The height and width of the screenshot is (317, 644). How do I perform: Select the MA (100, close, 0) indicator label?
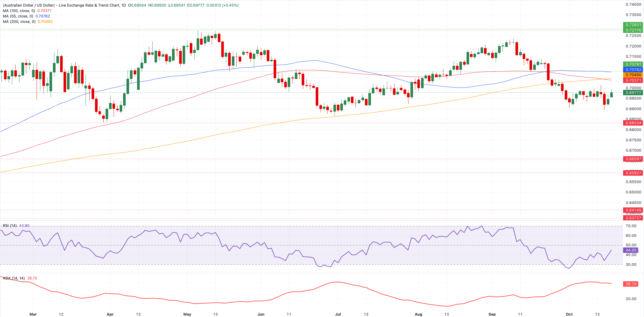(19, 11)
